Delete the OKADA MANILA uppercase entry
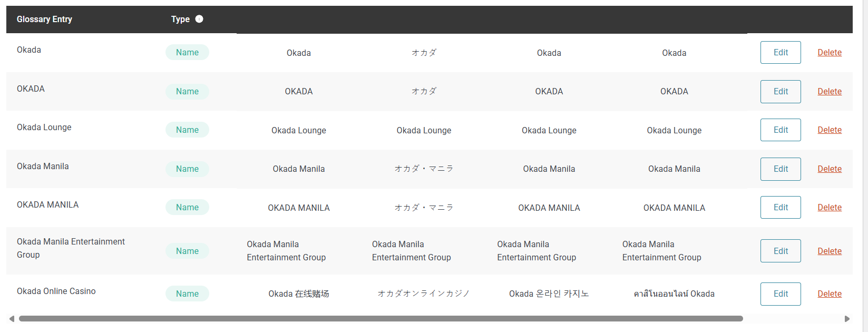 coord(830,208)
